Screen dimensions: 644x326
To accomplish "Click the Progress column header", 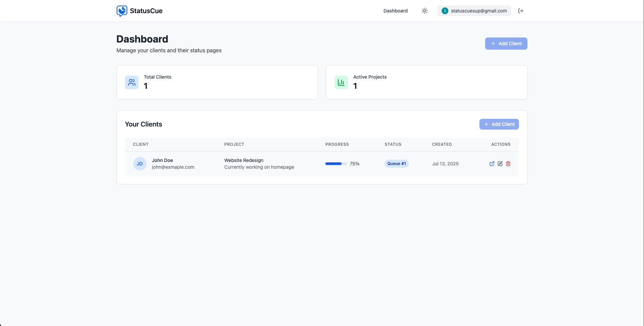I will 337,144.
